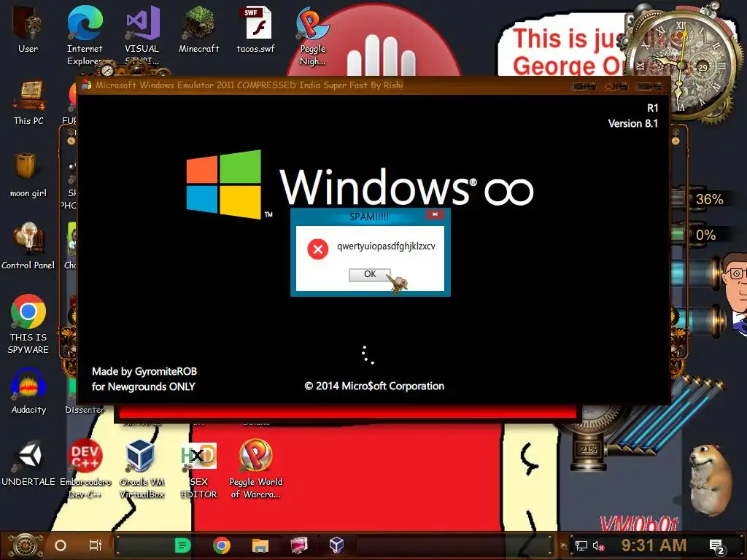Open Peggle World of Warcraft icon
This screenshot has height=560, width=747.
(x=256, y=469)
